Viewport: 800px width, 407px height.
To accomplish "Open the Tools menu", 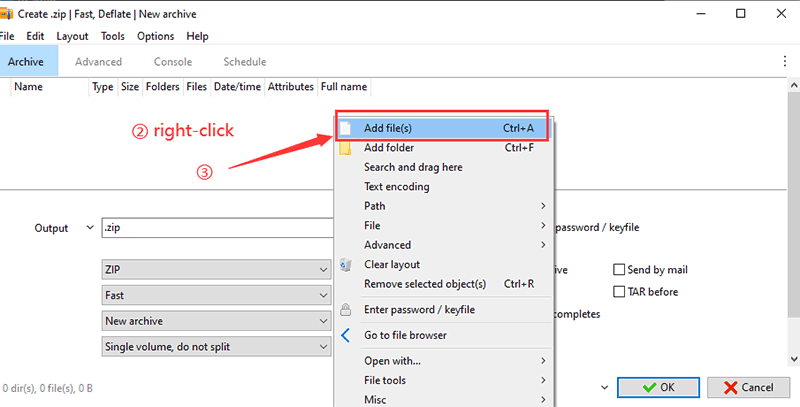I will [113, 36].
